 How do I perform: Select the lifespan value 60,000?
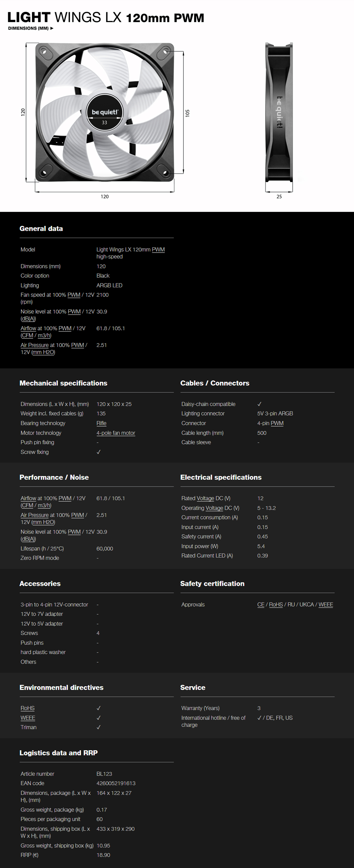105,549
